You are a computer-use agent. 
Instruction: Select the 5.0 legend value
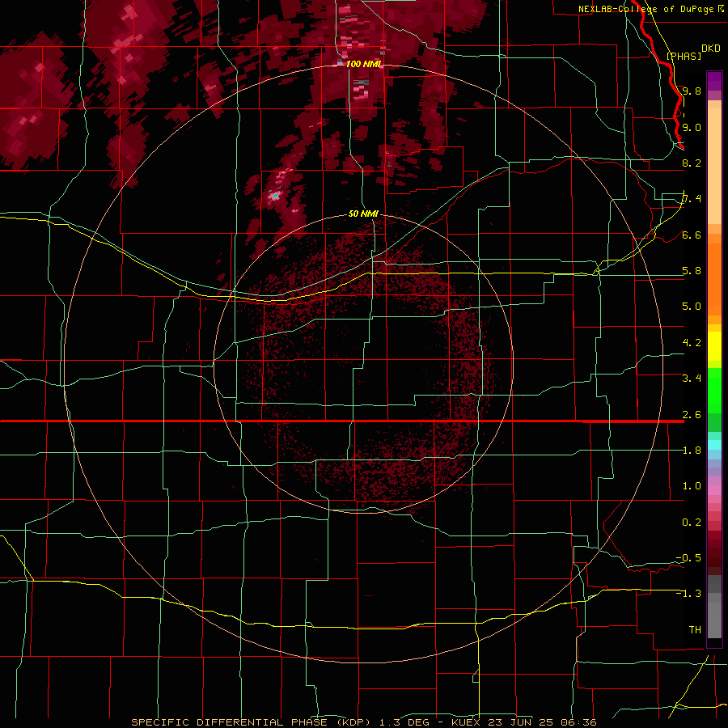coord(692,307)
